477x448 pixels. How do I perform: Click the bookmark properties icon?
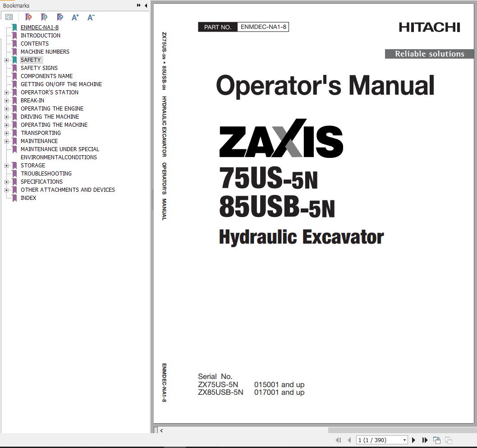[x=60, y=17]
